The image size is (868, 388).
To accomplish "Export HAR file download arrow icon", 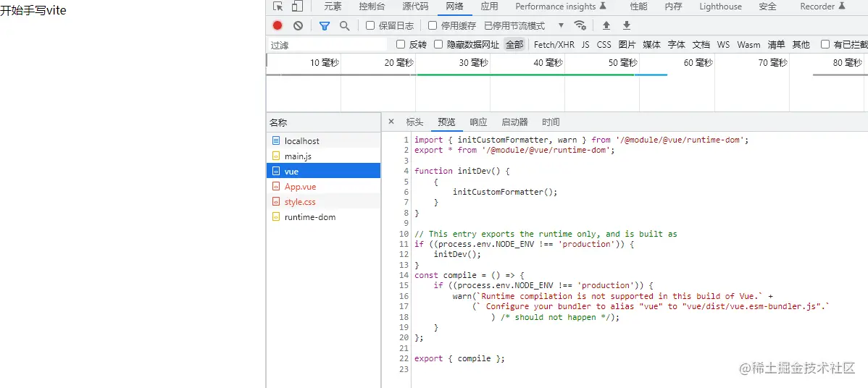I will (627, 25).
